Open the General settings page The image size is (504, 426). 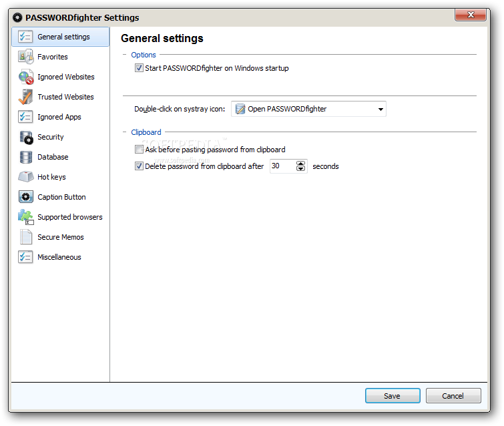point(61,37)
